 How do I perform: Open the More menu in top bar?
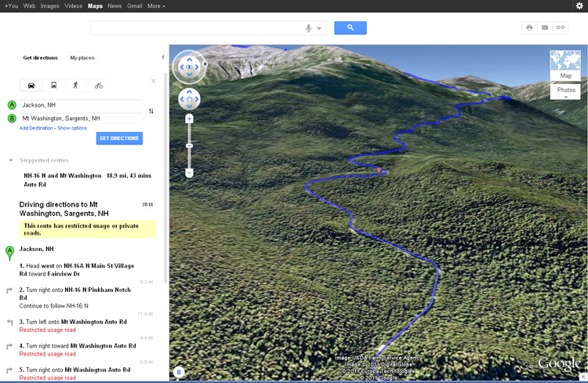tap(156, 5)
